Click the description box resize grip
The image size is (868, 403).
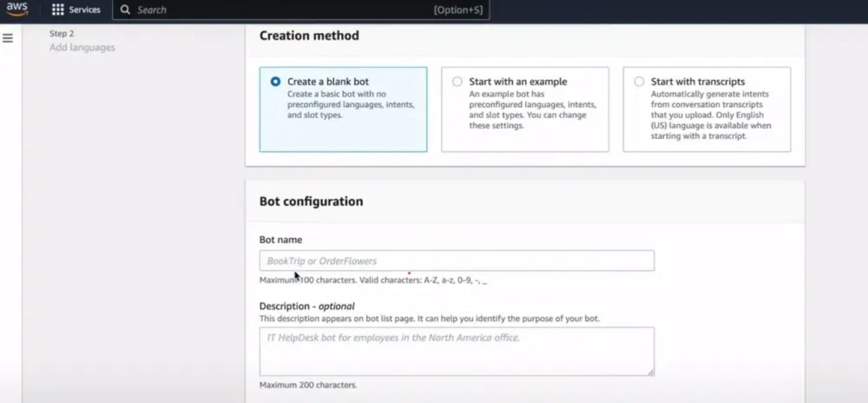(650, 371)
